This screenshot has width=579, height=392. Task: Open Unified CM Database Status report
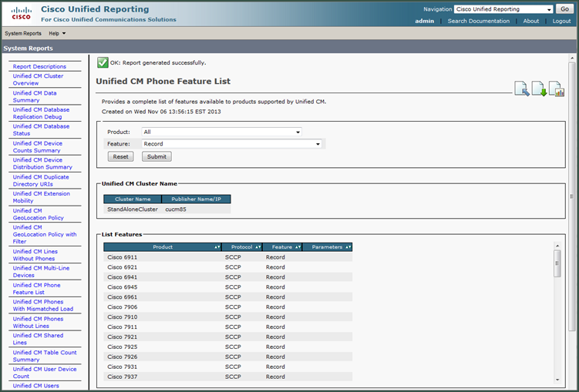point(41,130)
